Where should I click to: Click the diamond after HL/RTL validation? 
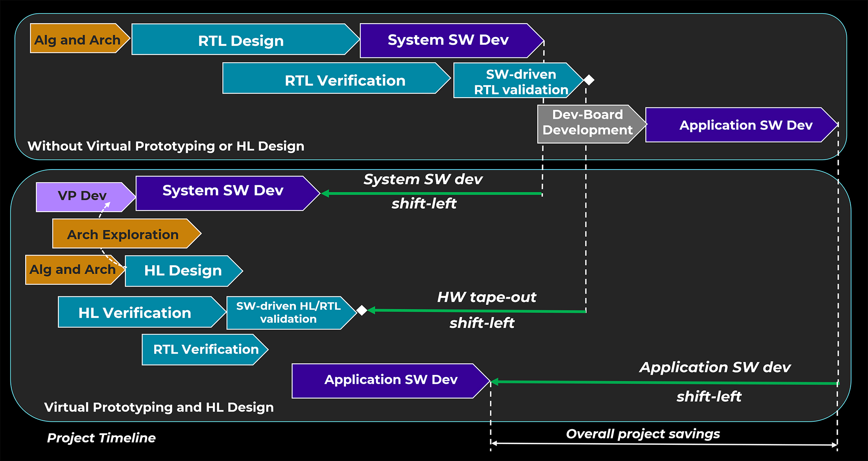(362, 310)
